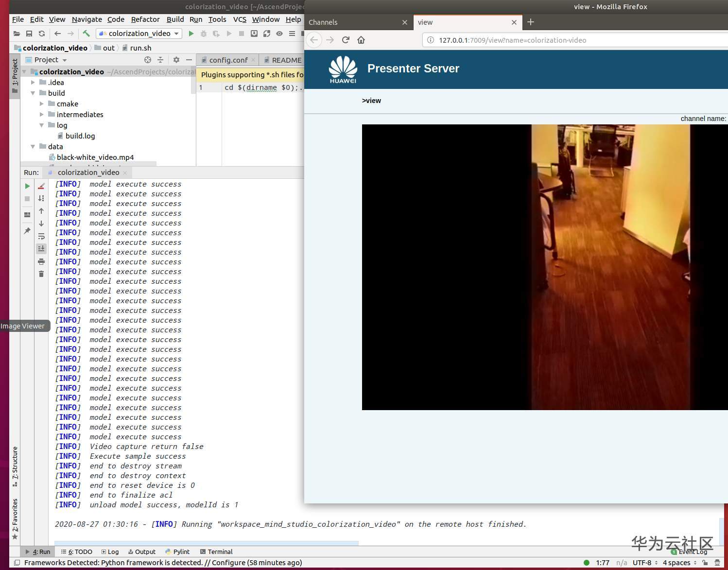The height and width of the screenshot is (570, 728).
Task: Click the Locate target crosshair icon in Project panel
Action: coord(148,60)
